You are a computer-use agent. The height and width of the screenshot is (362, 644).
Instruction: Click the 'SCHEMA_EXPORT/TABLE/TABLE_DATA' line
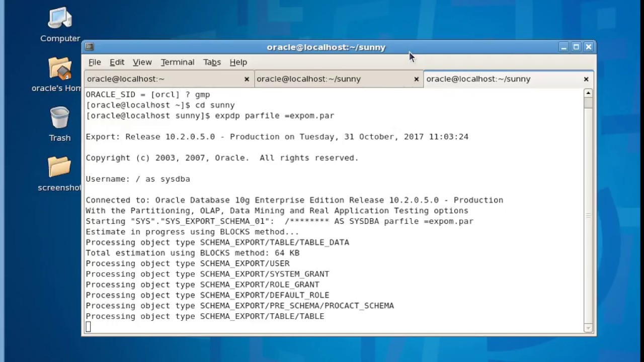tap(217, 242)
